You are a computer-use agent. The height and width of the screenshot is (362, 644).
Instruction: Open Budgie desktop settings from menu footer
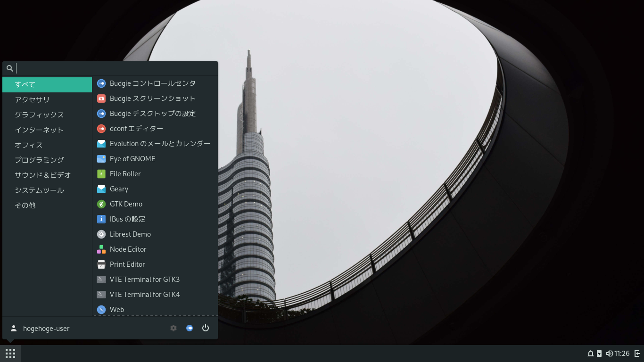[x=190, y=328]
